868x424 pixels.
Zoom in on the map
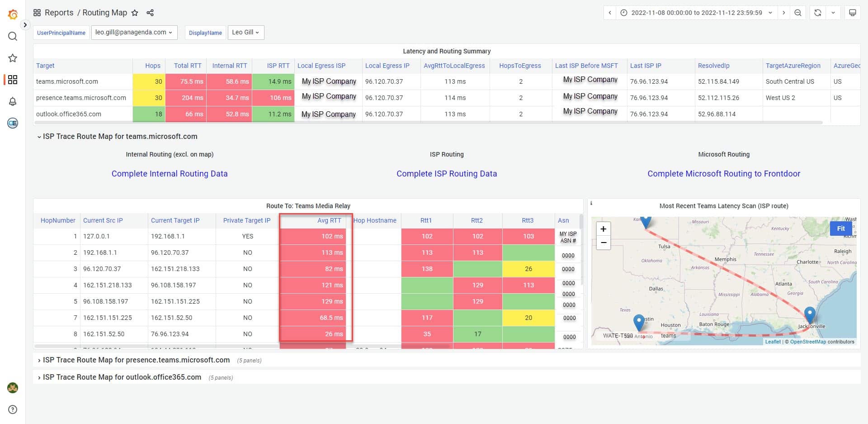click(x=603, y=229)
